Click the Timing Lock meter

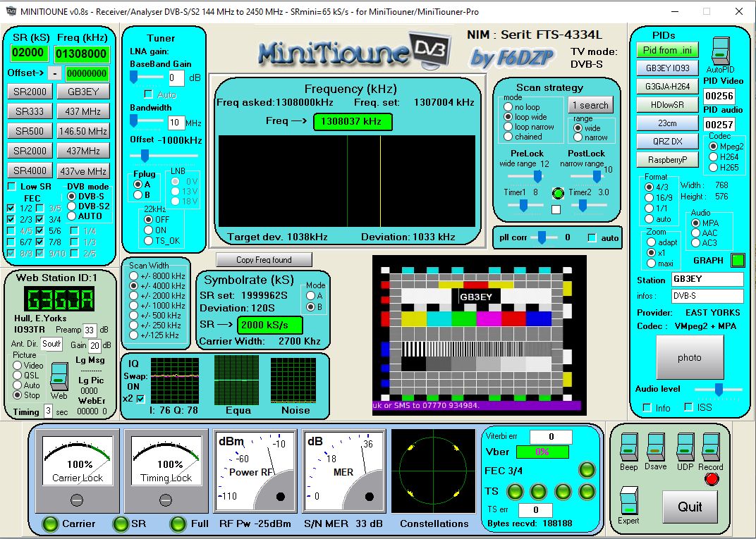pyautogui.click(x=166, y=472)
